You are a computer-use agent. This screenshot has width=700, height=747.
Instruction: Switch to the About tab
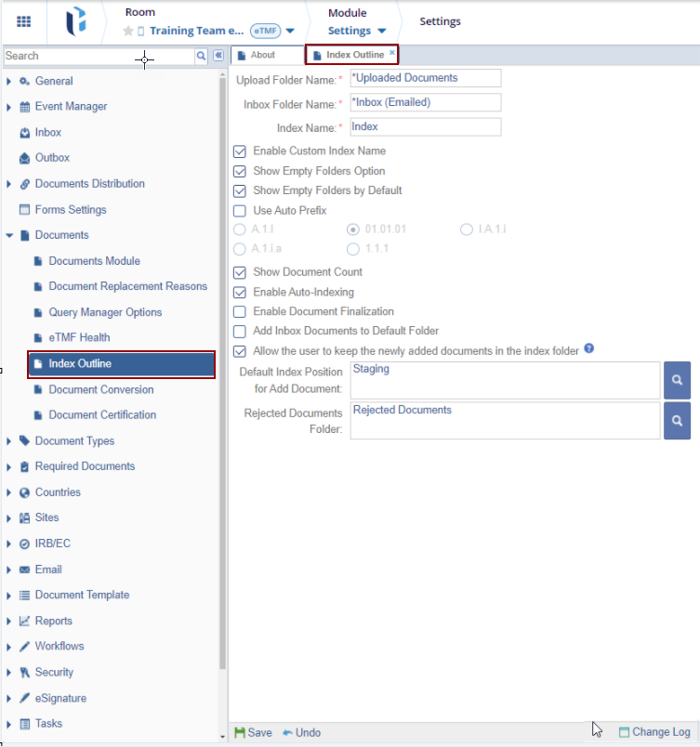pyautogui.click(x=262, y=55)
